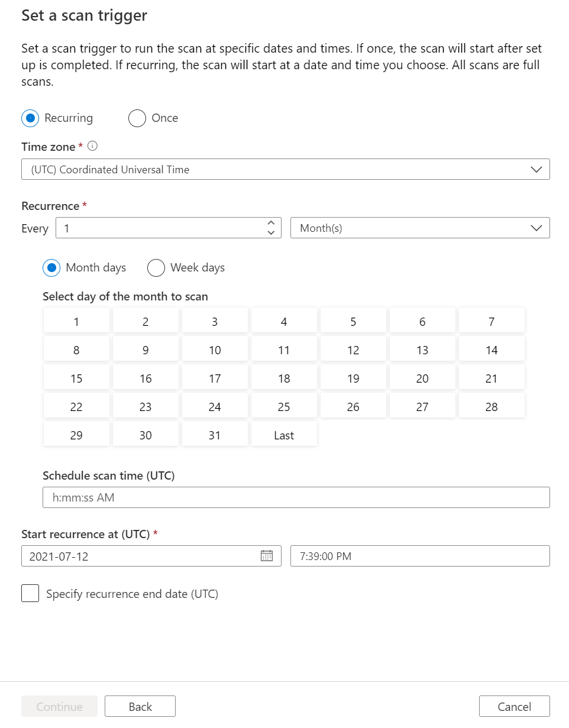Click the Back button
Viewport: 569px width, 728px height.
pos(140,707)
